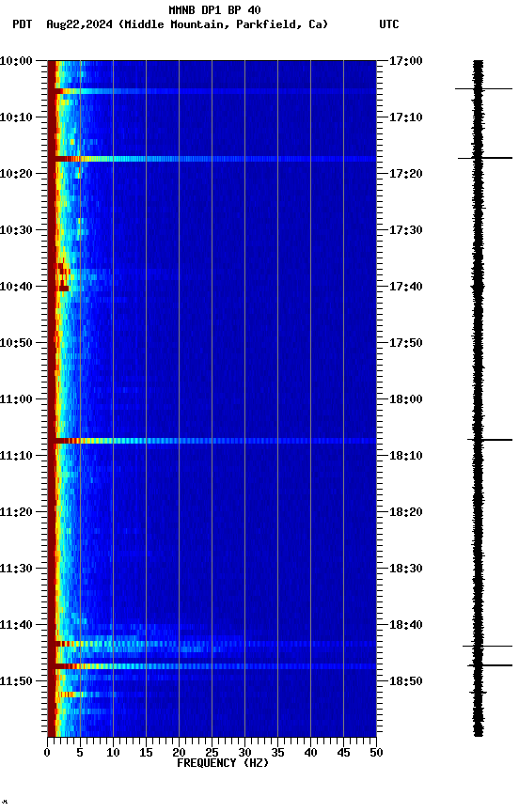
Task: Click the 17:40 UTC time label
Action: pyautogui.click(x=406, y=287)
